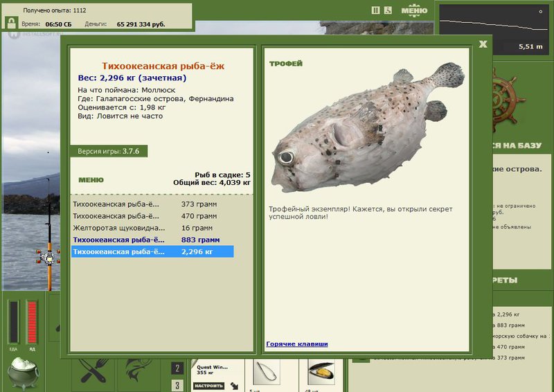Select the mussel bait slot
The image size is (554, 392).
click(x=321, y=372)
